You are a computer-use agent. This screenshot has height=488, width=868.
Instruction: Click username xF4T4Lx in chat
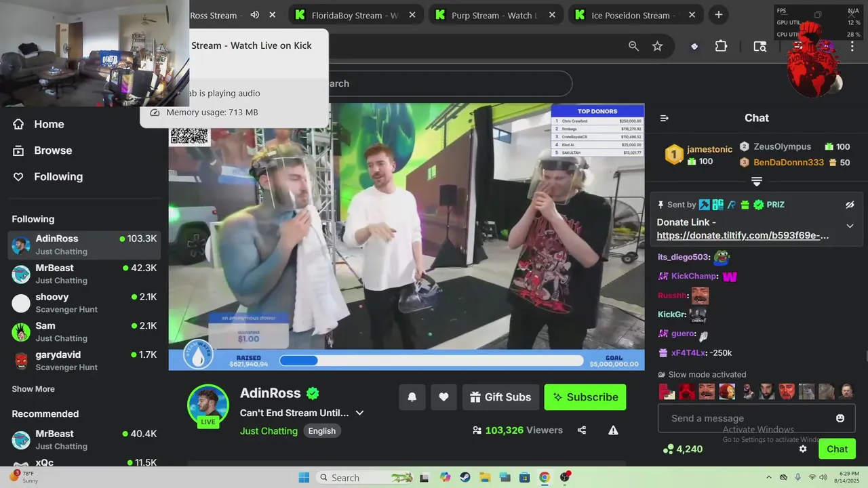(688, 352)
